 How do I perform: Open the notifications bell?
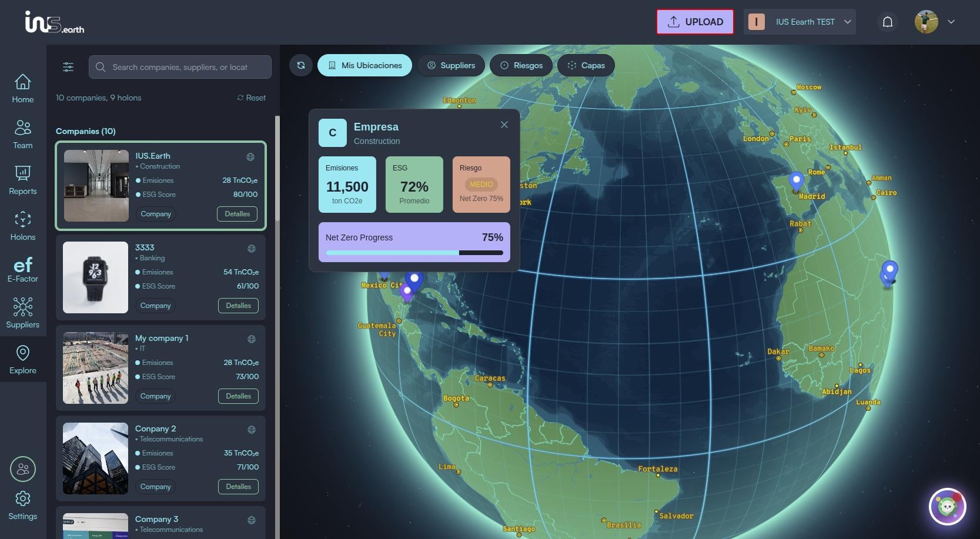point(888,22)
